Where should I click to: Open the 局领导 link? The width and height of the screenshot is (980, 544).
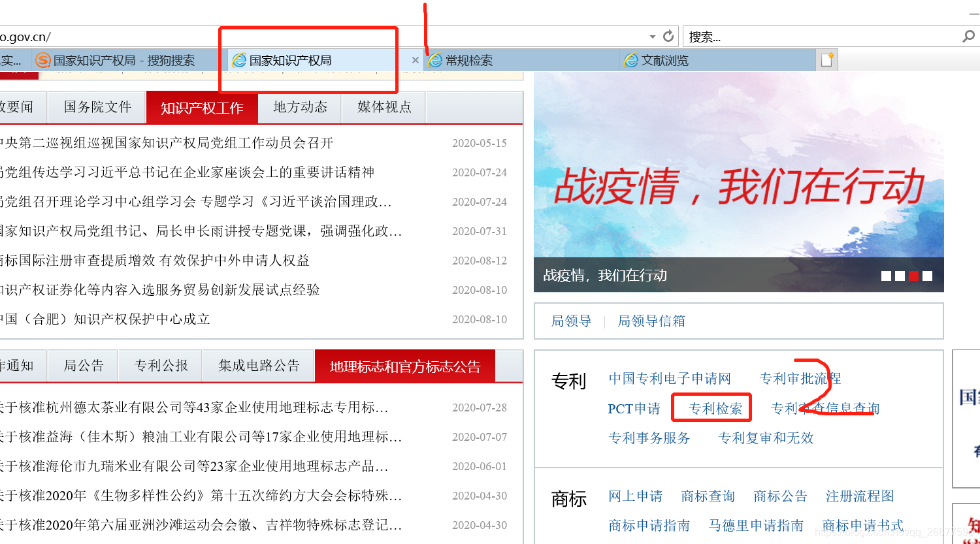pyautogui.click(x=571, y=321)
